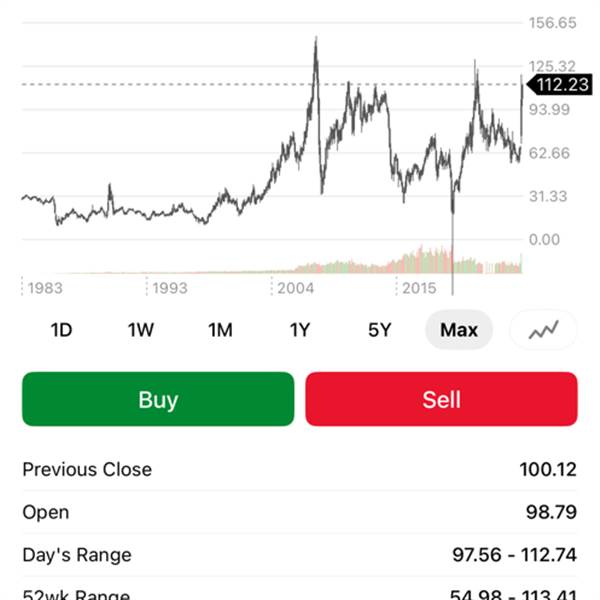Click the 2004 marker on timeline
Image resolution: width=600 pixels, height=600 pixels.
tap(295, 288)
